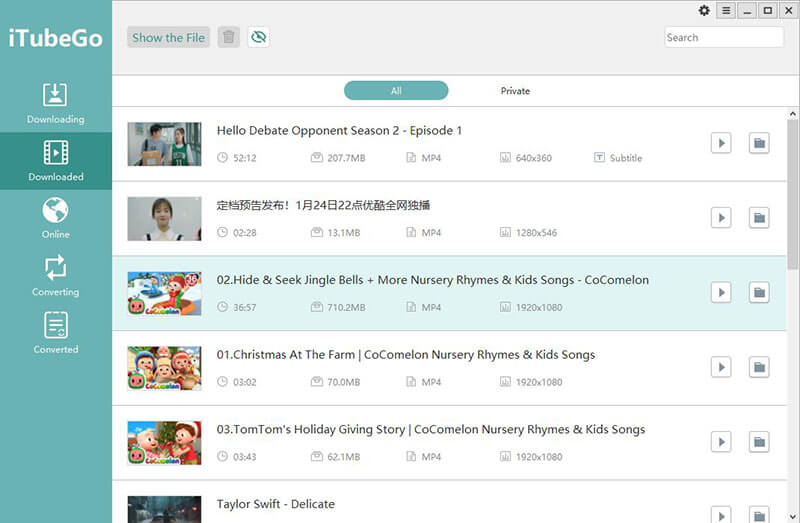Open the Converted section
Screen dimensions: 800x523
(x=56, y=333)
